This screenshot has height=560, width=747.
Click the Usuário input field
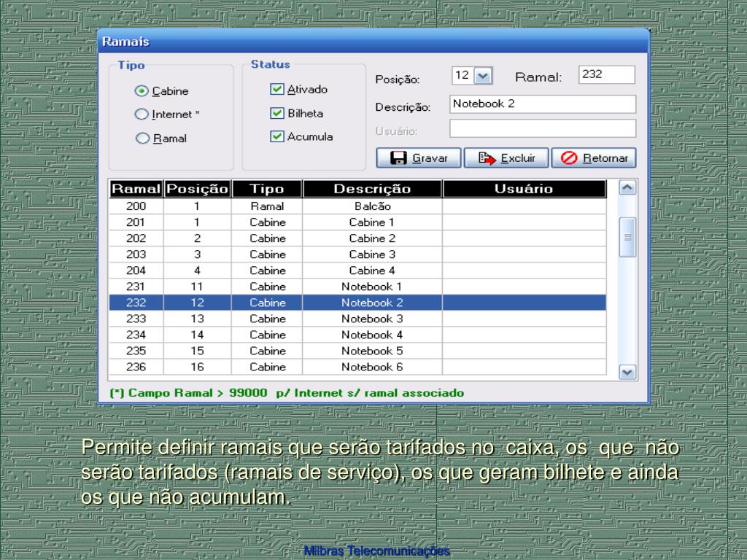coord(543,128)
